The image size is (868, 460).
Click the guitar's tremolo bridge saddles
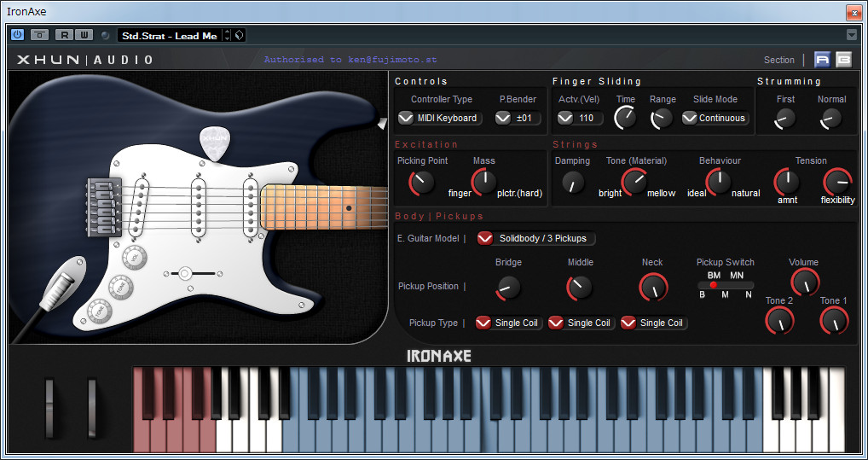[x=103, y=207]
